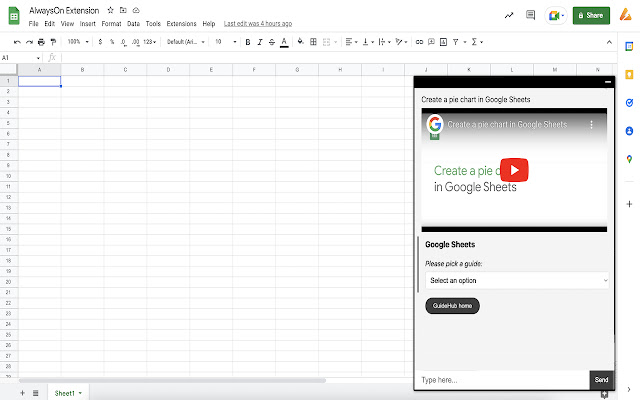Open the View menu

pos(67,24)
